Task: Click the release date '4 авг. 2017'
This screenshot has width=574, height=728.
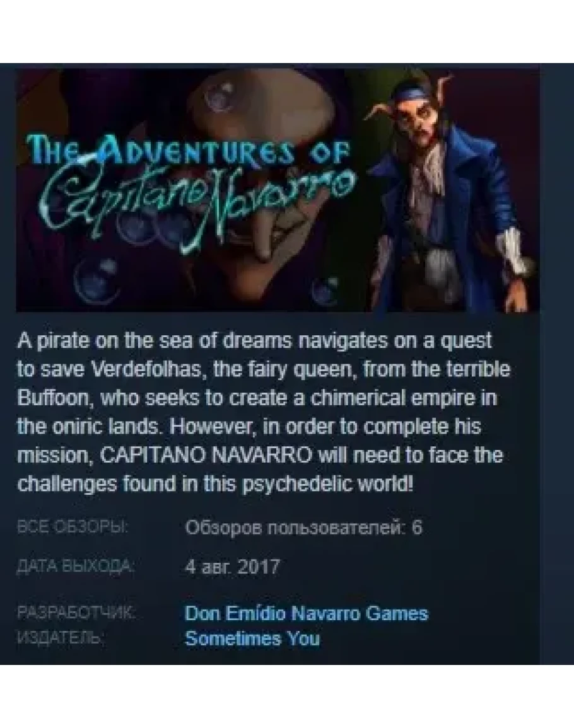Action: coord(232,567)
